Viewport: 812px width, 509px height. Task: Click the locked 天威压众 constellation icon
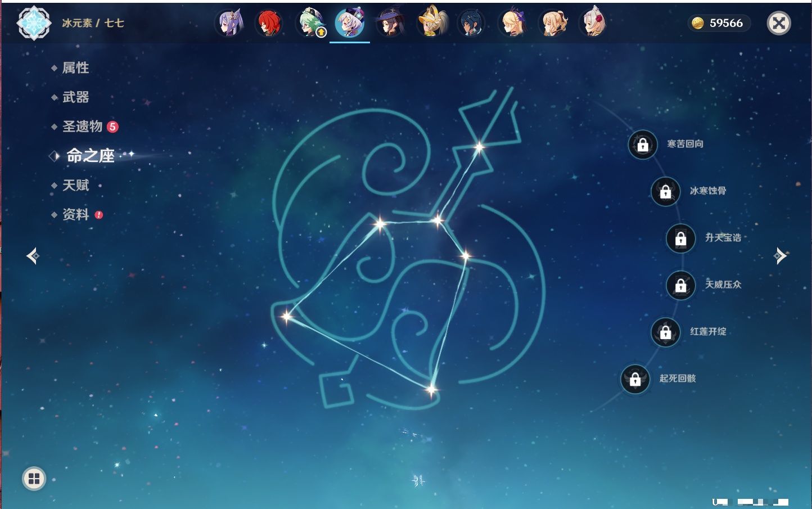pyautogui.click(x=680, y=286)
